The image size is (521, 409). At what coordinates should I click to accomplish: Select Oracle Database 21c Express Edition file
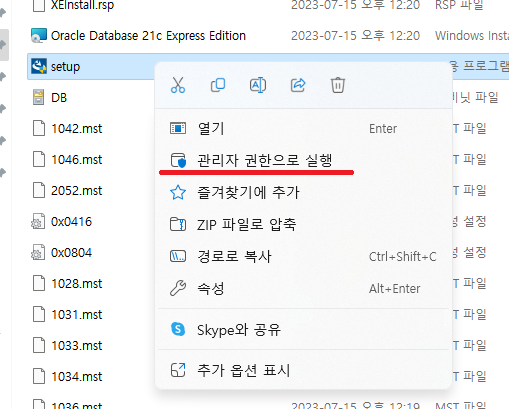click(148, 36)
